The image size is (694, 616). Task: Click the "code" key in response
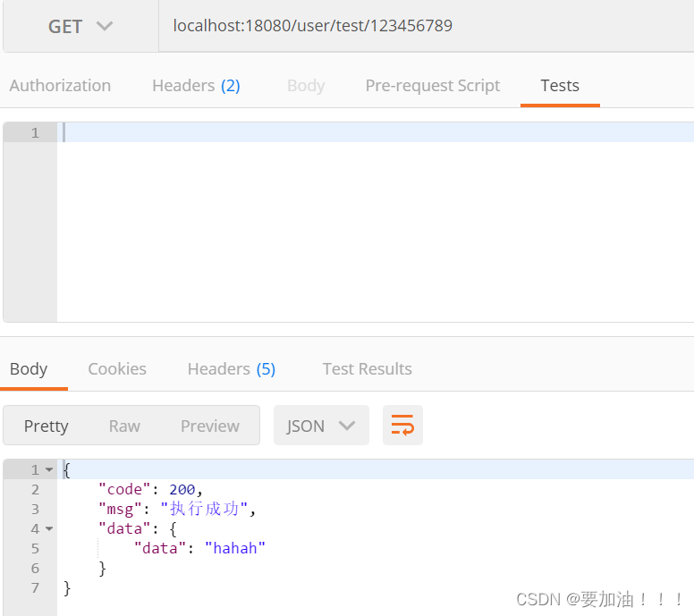pos(125,489)
